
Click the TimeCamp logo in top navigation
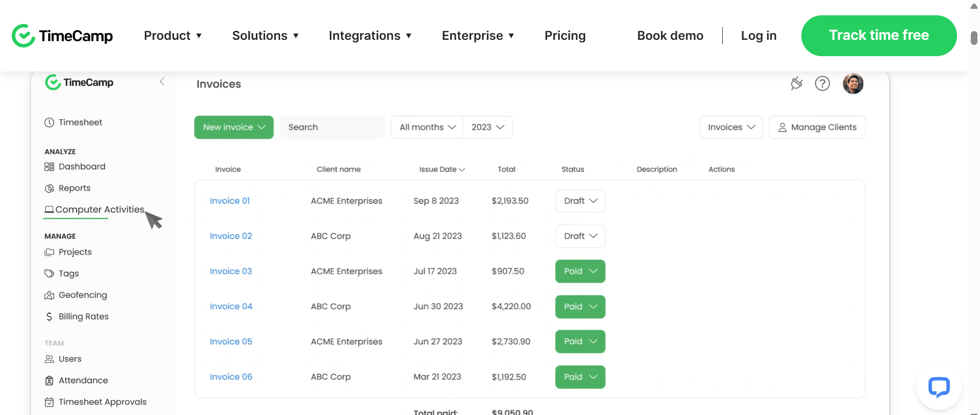pyautogui.click(x=62, y=36)
